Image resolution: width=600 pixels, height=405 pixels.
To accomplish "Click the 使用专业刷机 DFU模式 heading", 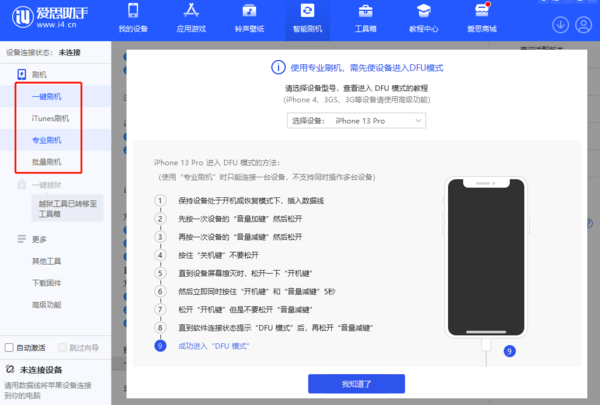I will click(x=367, y=68).
